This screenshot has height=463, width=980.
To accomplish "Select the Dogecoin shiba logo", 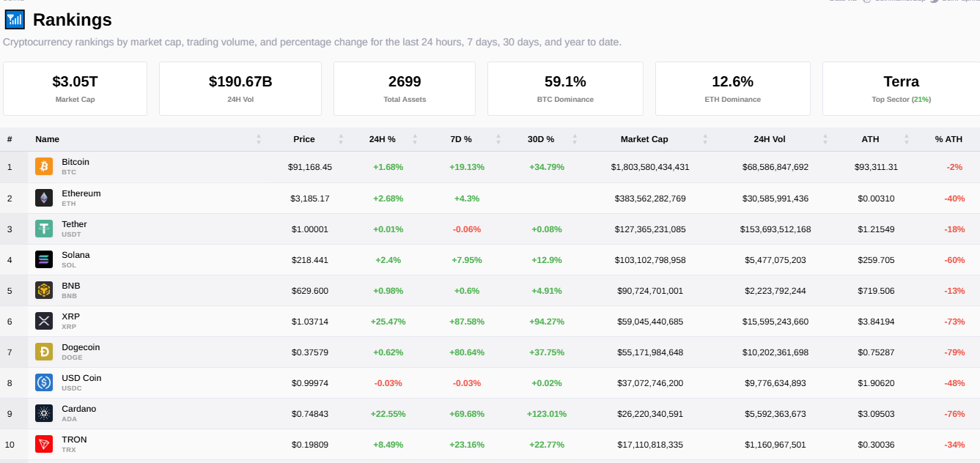I will (x=43, y=352).
